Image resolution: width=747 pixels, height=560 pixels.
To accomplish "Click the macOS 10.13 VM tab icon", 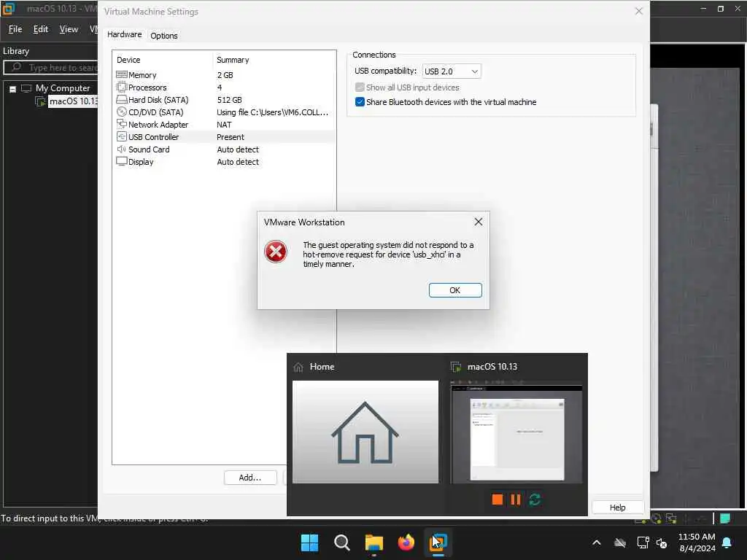I will tap(456, 367).
